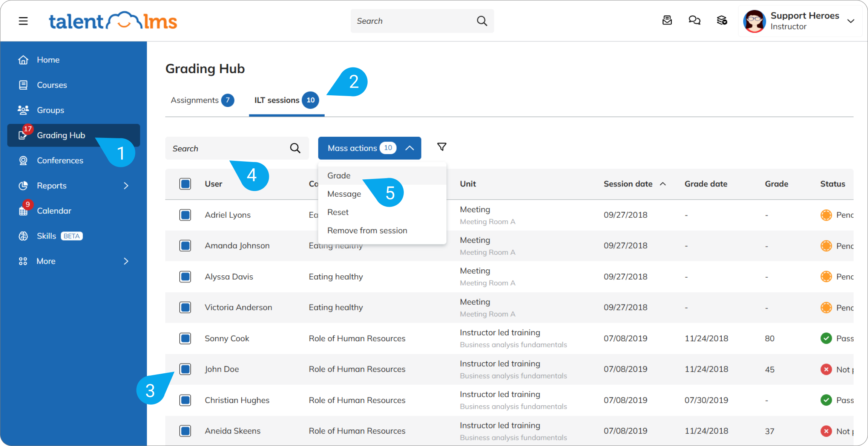Click Not passed icon for Aneida Skeens
This screenshot has height=446, width=868.
(x=826, y=431)
